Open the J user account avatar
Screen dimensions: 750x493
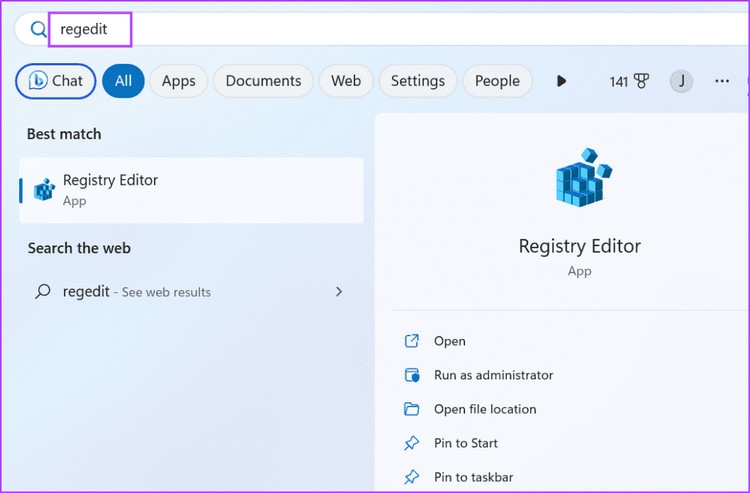[x=681, y=81]
